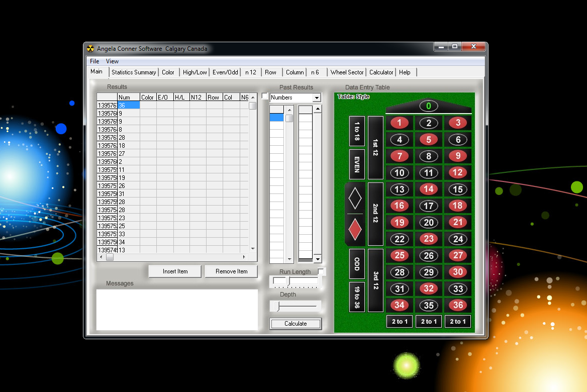Choose the EVEN bet area

coord(357,164)
